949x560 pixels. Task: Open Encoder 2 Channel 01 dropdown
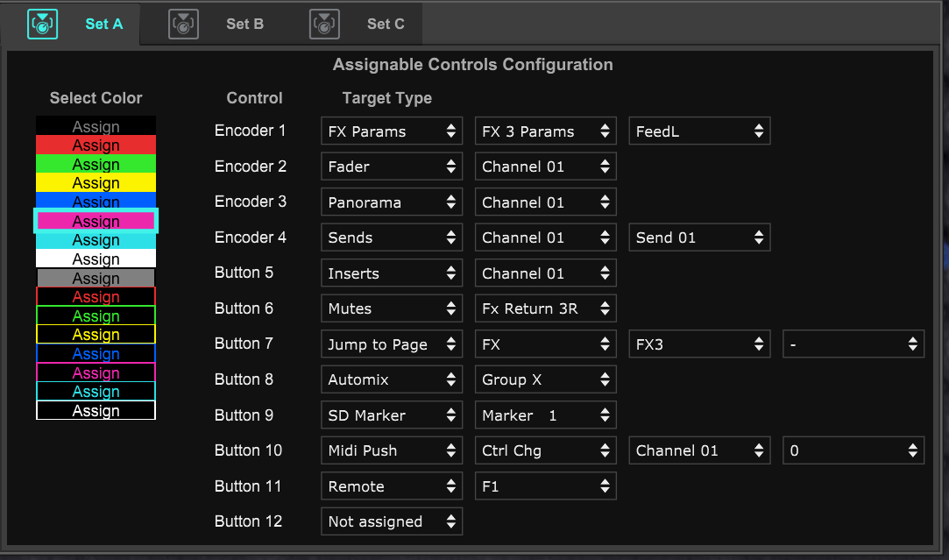point(545,167)
